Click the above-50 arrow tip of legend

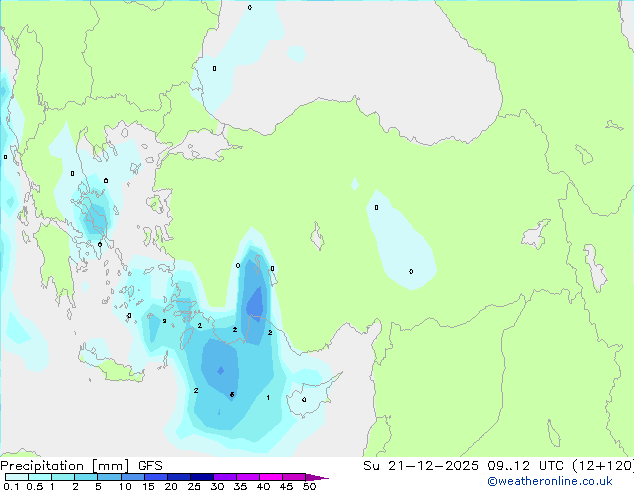coord(317,477)
